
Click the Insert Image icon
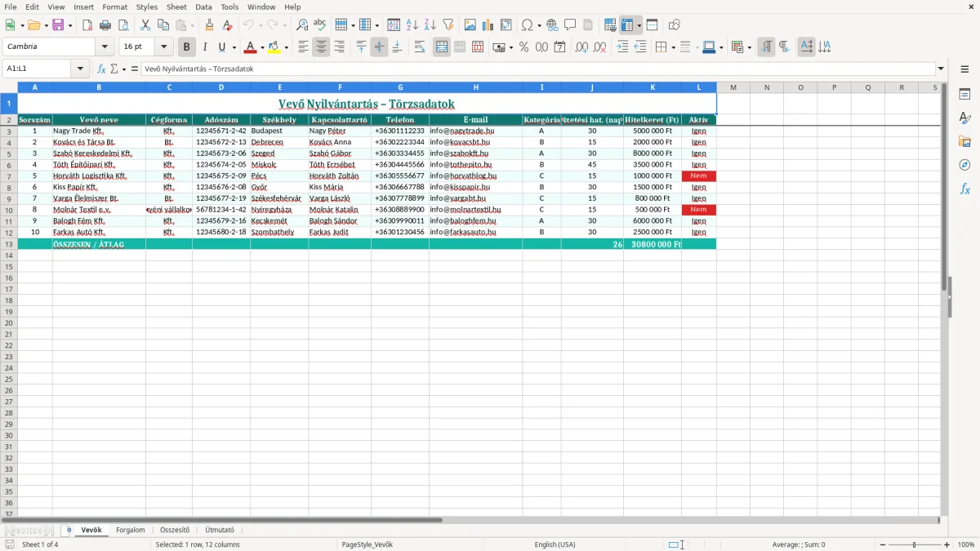(x=470, y=25)
